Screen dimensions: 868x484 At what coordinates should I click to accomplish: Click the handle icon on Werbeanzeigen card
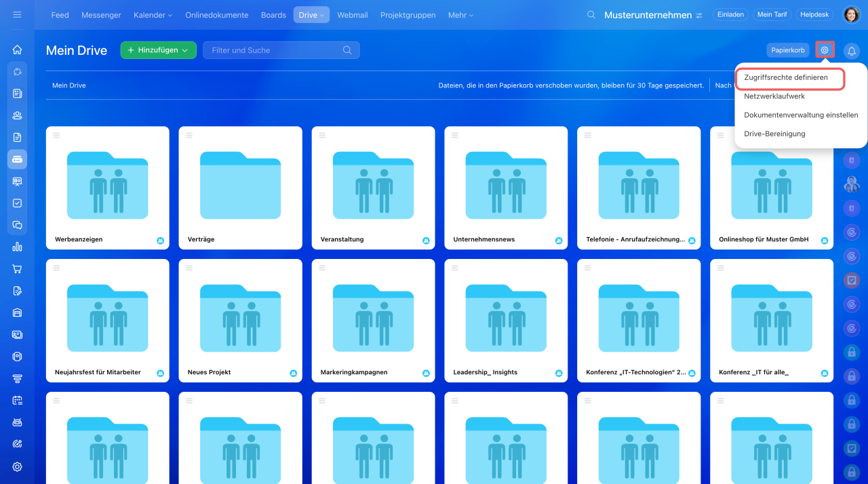[x=56, y=136]
